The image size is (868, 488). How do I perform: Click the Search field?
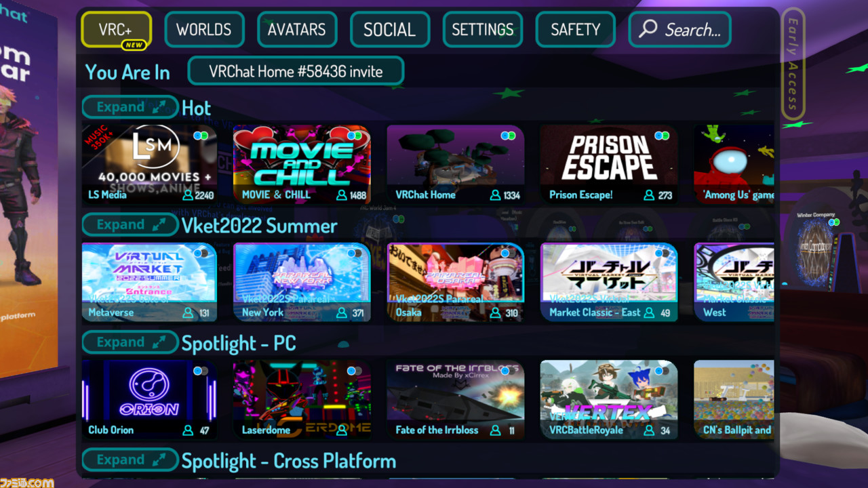point(679,30)
